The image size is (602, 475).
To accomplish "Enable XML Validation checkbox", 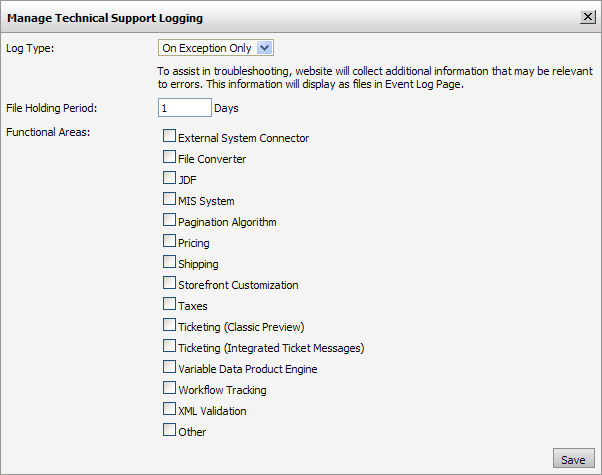I will (169, 409).
